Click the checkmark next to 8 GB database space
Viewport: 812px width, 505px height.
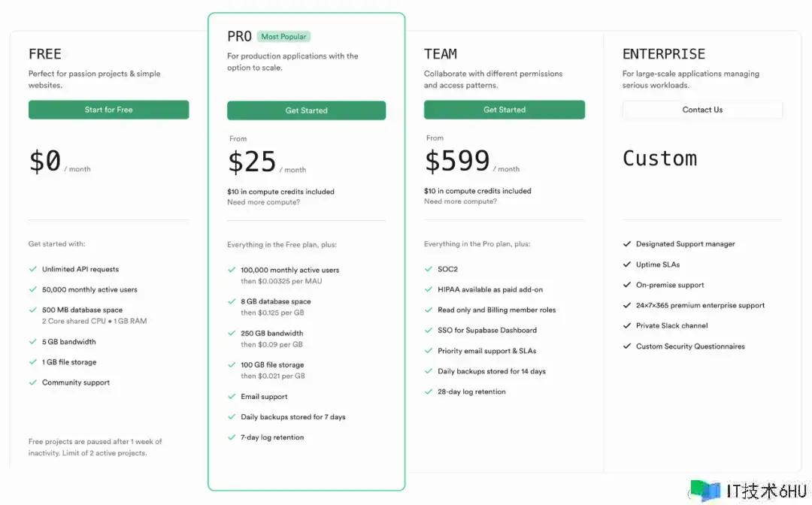point(232,301)
